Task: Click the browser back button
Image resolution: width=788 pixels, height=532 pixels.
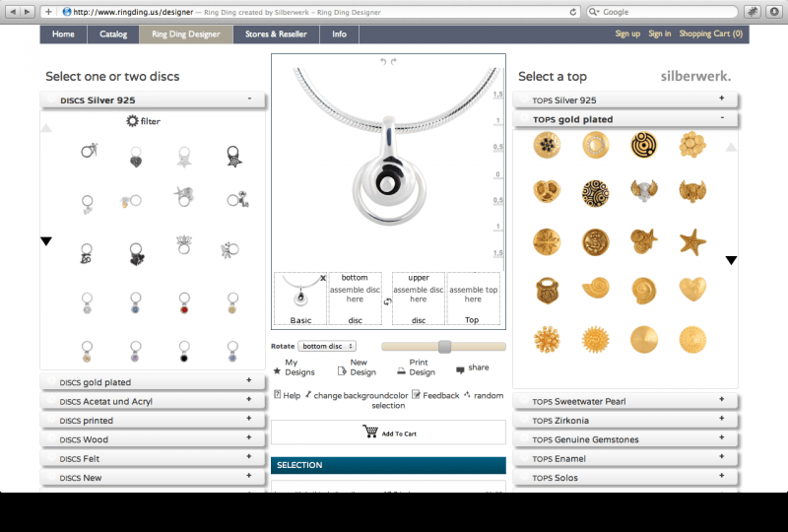Action: pyautogui.click(x=13, y=12)
